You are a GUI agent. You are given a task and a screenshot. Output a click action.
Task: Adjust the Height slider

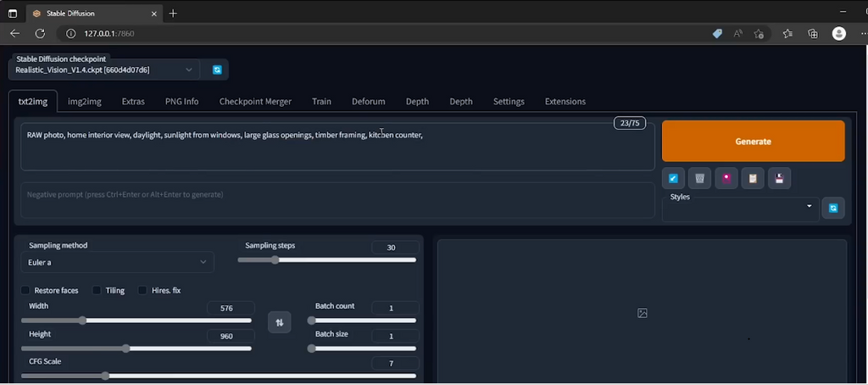(136, 349)
